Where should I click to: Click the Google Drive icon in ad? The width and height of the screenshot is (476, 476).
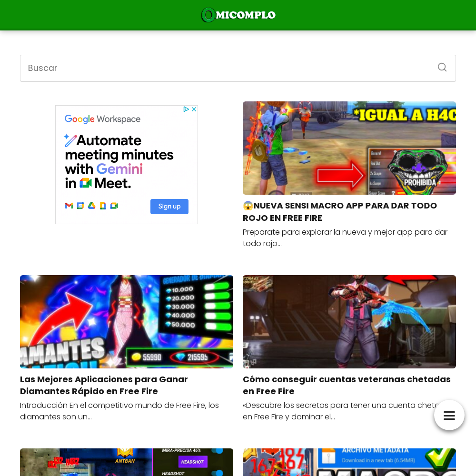click(x=92, y=206)
